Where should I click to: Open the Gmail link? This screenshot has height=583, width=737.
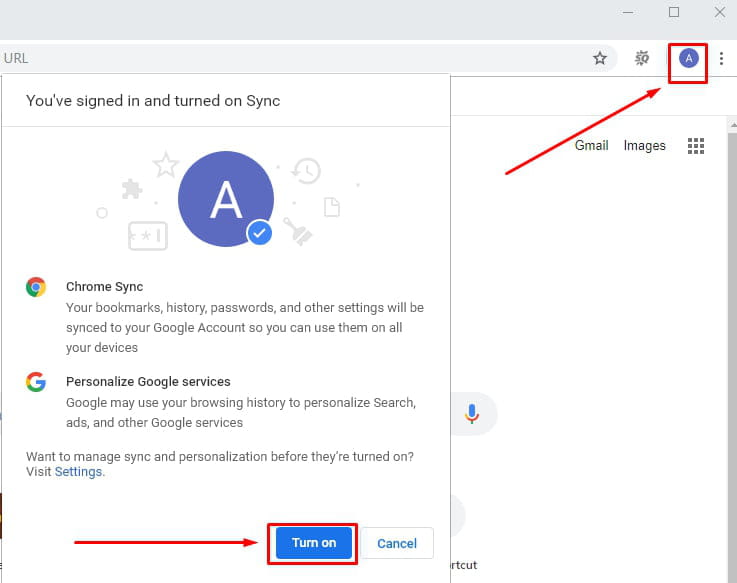pos(591,146)
